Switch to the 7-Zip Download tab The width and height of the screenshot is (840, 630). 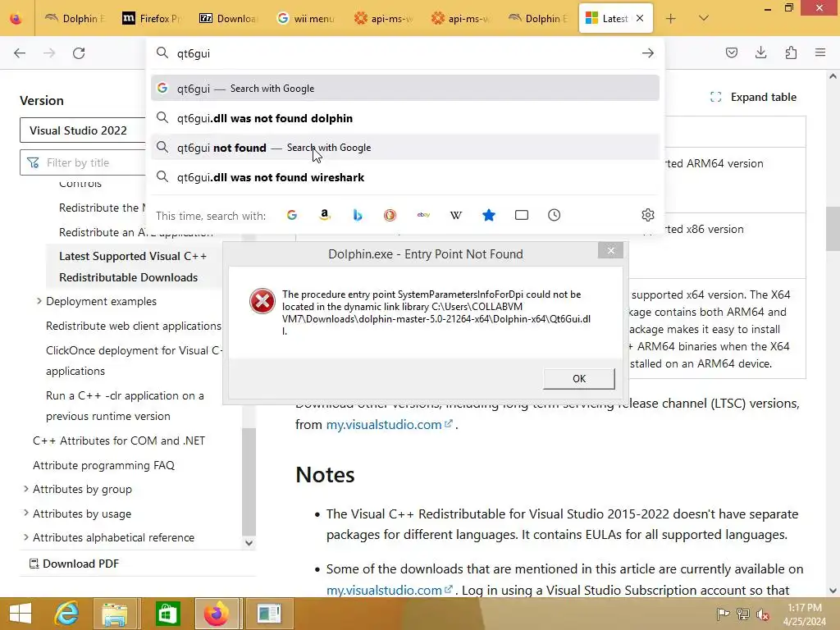click(x=230, y=18)
